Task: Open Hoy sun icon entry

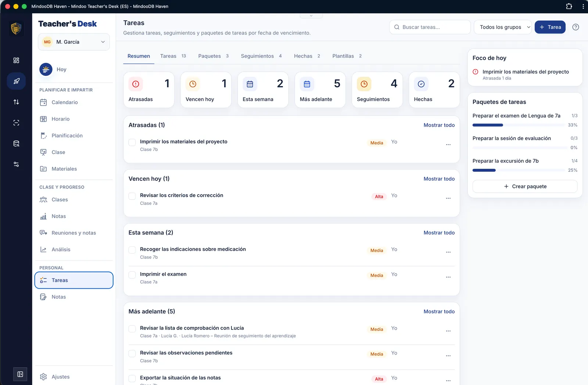Action: point(46,69)
